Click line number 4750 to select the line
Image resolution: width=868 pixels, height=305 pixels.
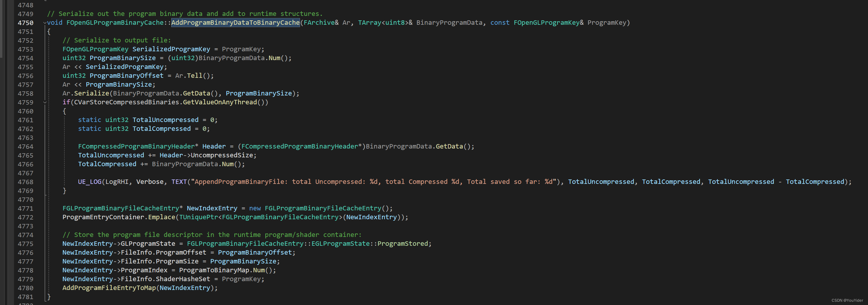[x=26, y=23]
